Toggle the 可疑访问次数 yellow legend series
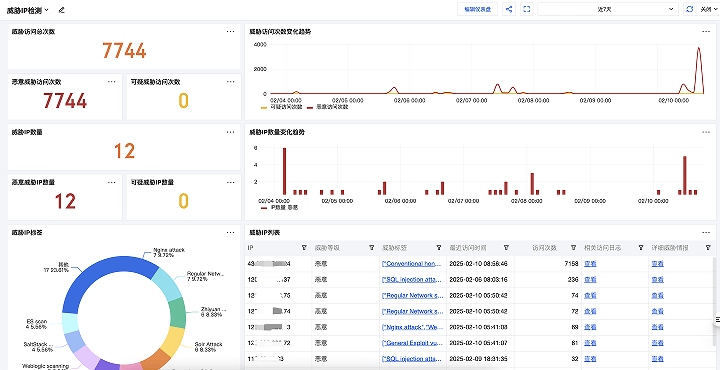Viewport: 720px width, 370px height. tap(281, 107)
